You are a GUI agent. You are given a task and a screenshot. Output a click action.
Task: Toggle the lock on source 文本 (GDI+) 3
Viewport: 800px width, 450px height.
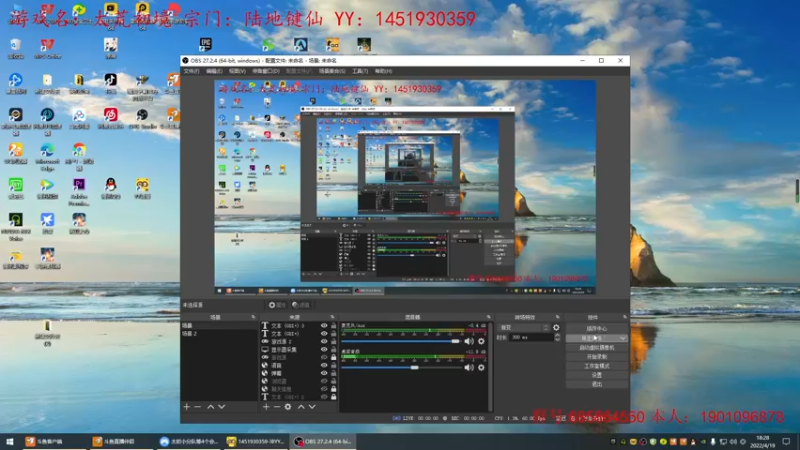(334, 326)
